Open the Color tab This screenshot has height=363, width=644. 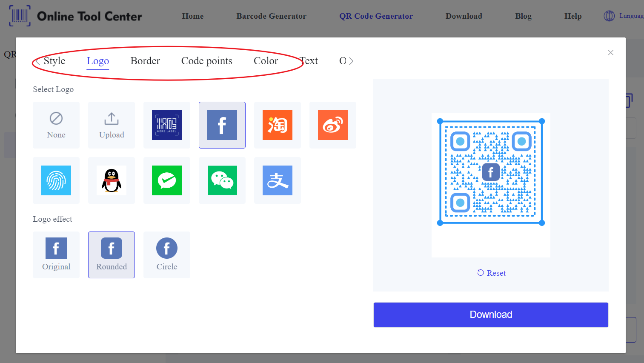tap(266, 61)
